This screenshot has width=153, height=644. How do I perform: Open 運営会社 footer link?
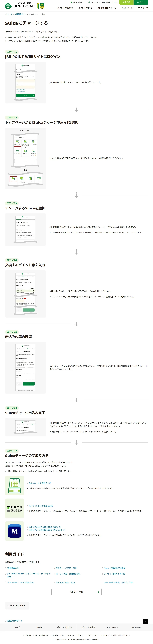point(81,635)
